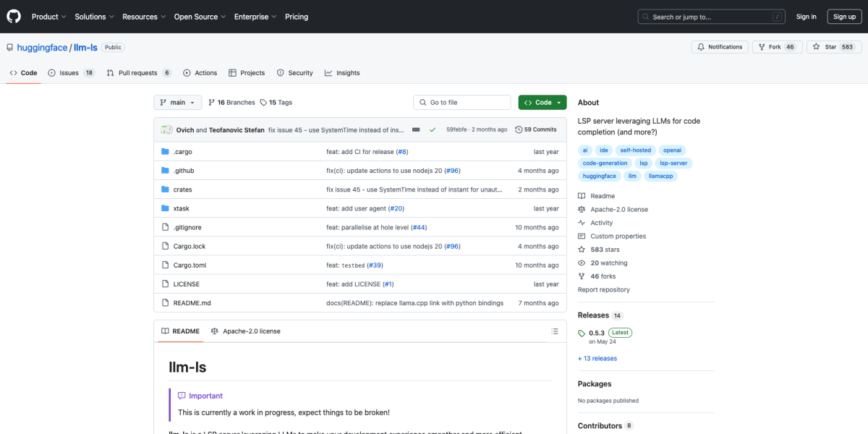
Task: Open the 16 Branches list
Action: (231, 103)
